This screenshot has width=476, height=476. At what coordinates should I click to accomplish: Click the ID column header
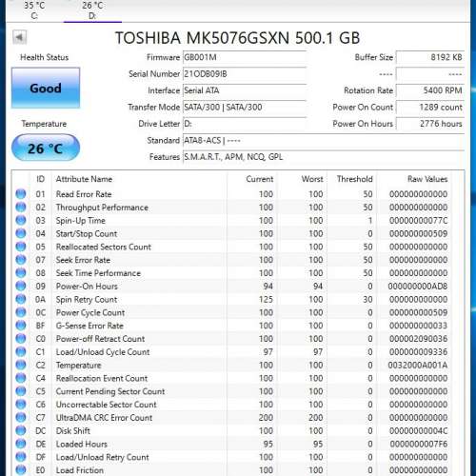click(40, 179)
